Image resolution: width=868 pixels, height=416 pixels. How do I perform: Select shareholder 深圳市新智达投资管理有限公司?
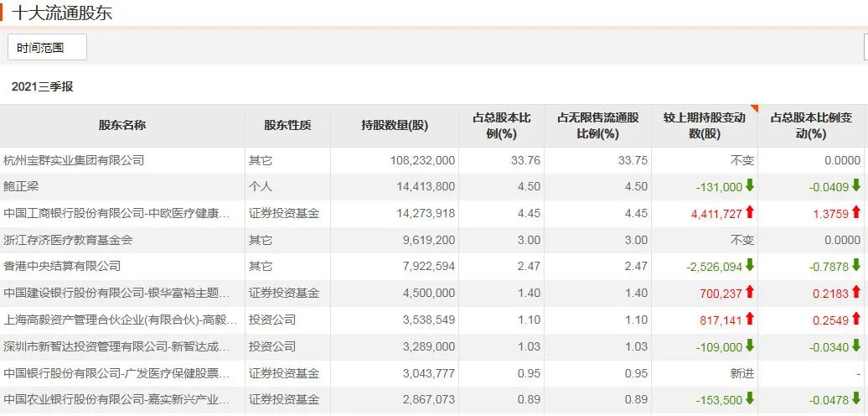116,346
